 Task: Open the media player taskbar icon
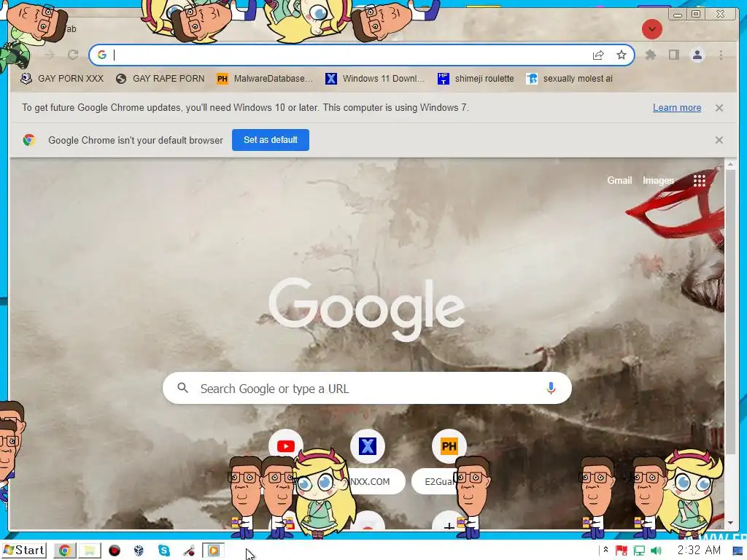tap(214, 551)
